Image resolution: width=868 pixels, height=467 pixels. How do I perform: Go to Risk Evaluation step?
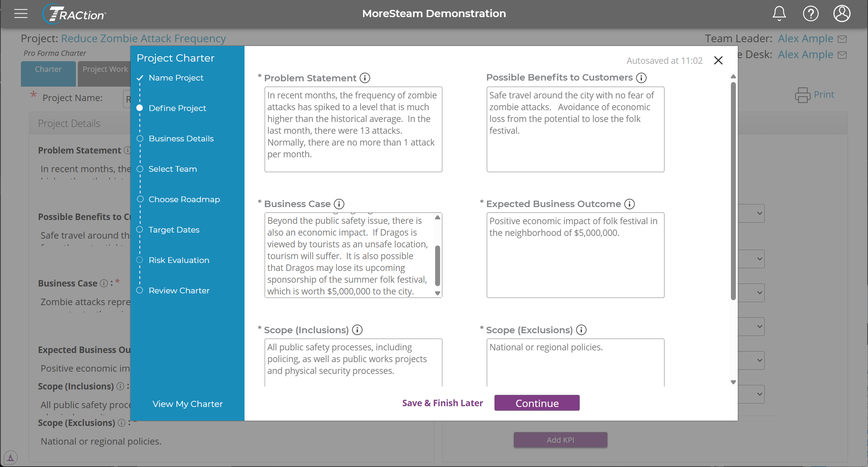(x=179, y=260)
